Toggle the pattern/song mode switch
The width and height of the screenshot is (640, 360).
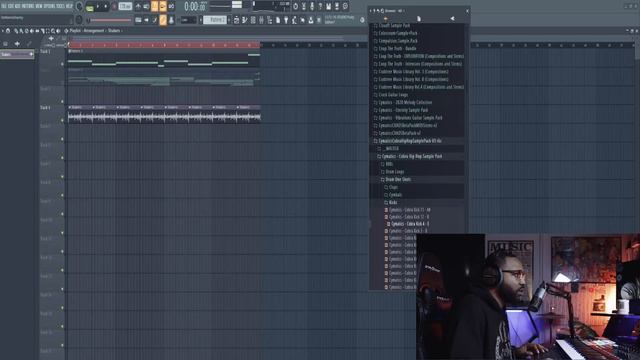(89, 7)
